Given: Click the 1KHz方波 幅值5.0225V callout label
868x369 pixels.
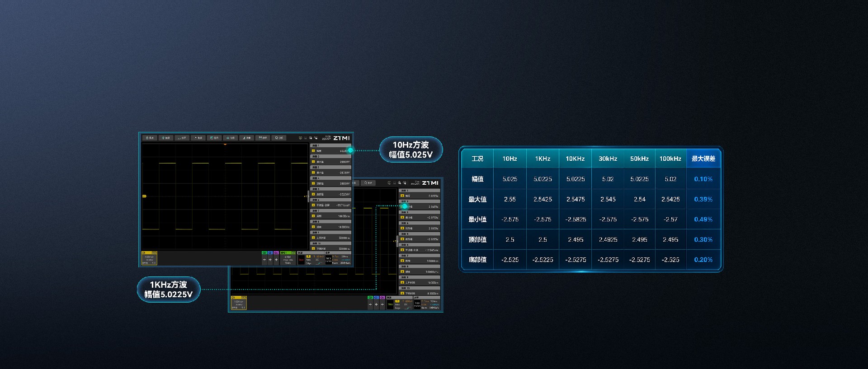Looking at the screenshot, I should point(169,290).
